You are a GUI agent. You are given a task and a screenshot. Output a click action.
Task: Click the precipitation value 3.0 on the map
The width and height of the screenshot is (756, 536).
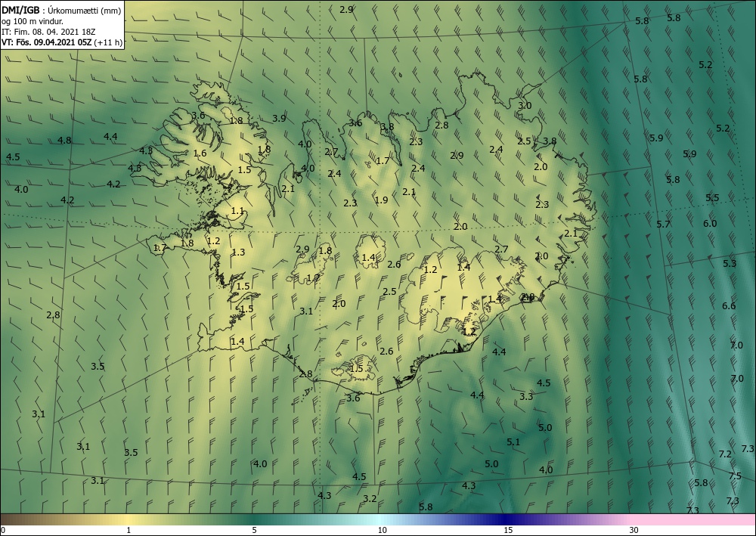pos(525,106)
